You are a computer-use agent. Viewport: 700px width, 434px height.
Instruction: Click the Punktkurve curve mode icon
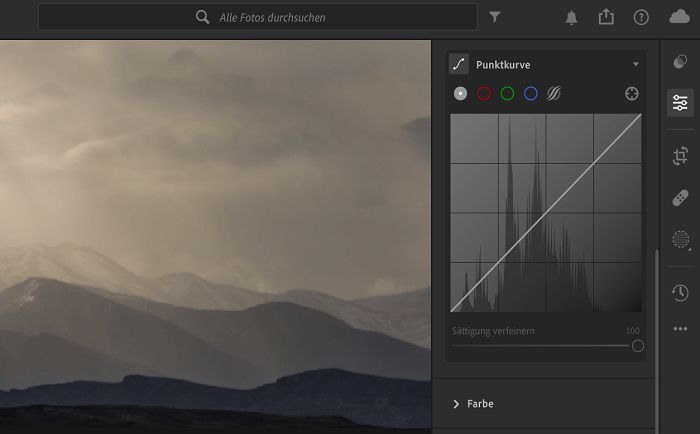tap(459, 64)
